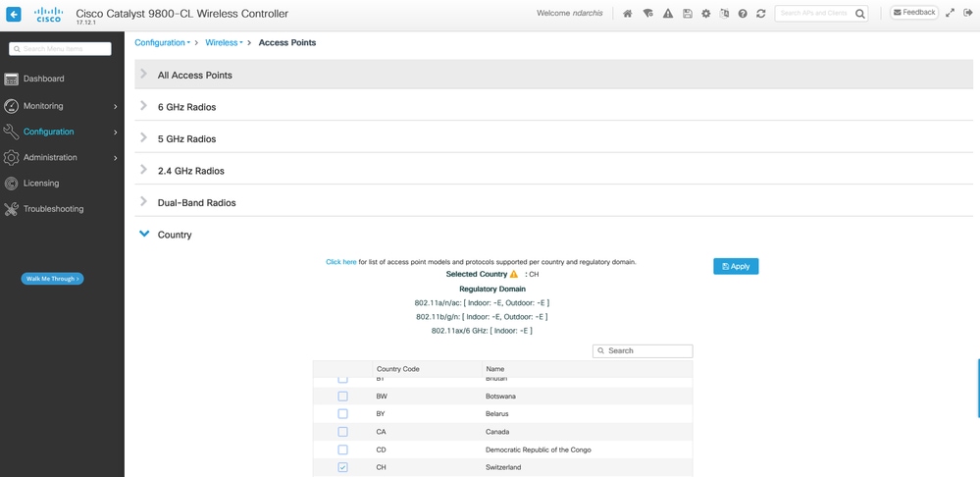Click the magnifier in the AP search box
This screenshot has height=477, width=980.
click(x=860, y=13)
